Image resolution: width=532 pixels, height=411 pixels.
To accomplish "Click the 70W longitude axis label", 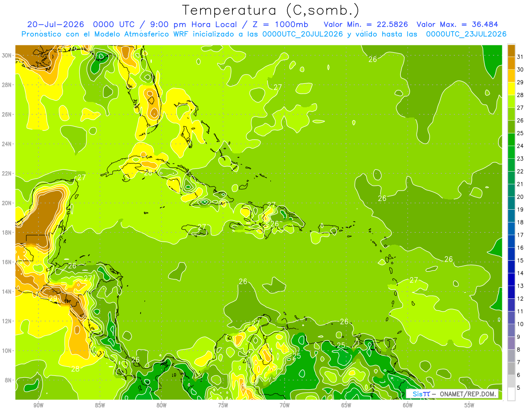I will (285, 406).
